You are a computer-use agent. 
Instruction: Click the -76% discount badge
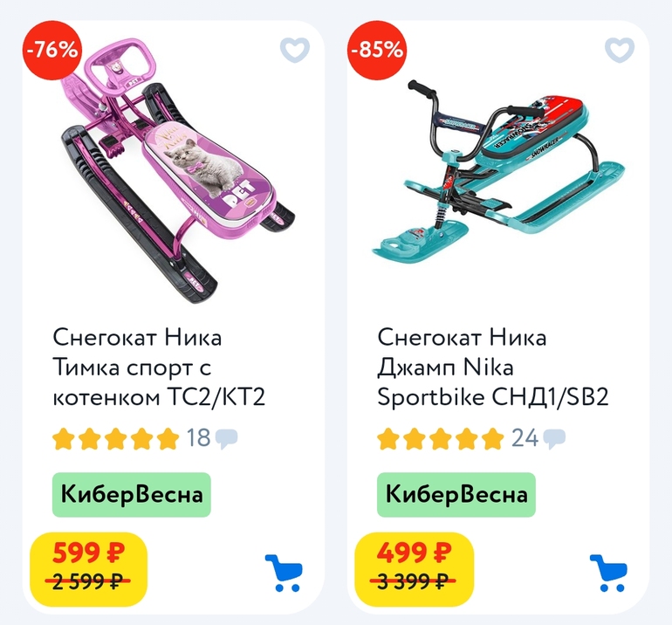click(52, 50)
